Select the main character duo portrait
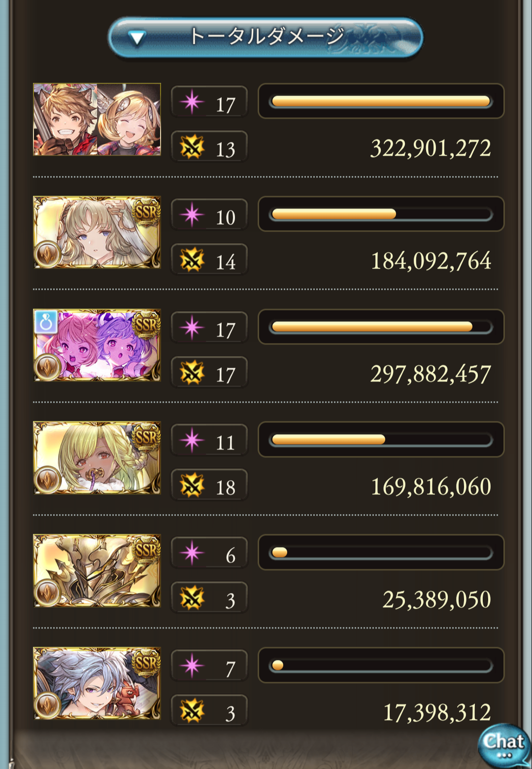Viewport: 532px width, 769px height. pos(97,119)
